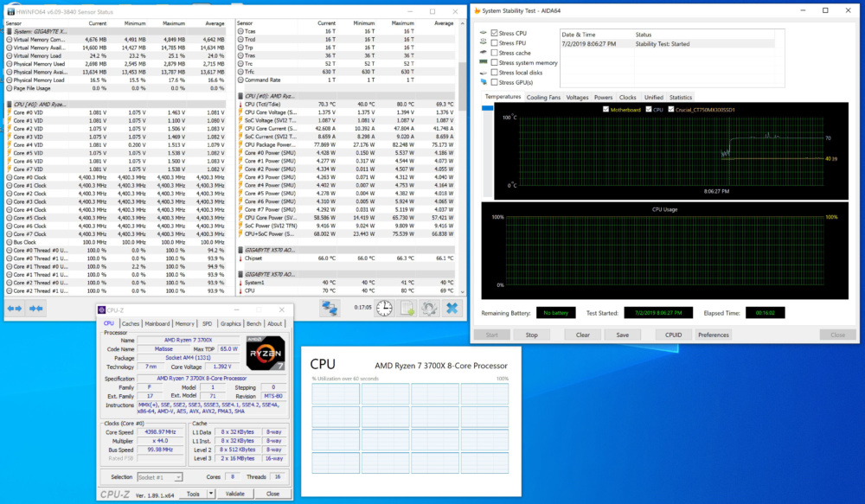
Task: Enable the Stress FPU checkbox
Action: coord(494,43)
